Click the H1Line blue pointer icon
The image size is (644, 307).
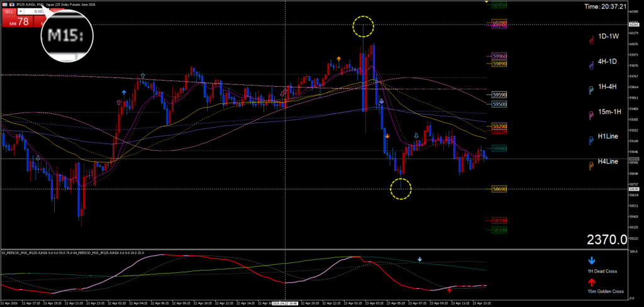591,140
